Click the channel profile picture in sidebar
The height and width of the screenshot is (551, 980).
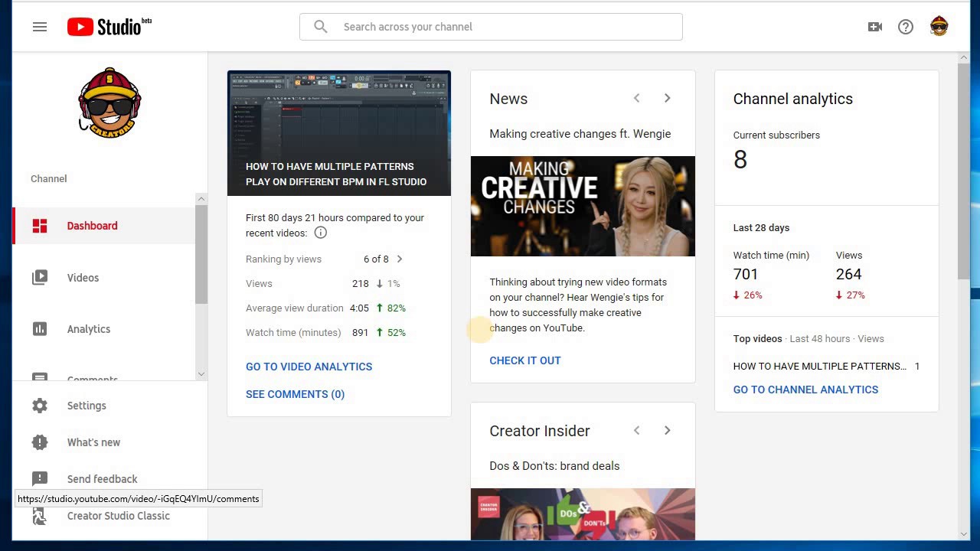[x=109, y=103]
